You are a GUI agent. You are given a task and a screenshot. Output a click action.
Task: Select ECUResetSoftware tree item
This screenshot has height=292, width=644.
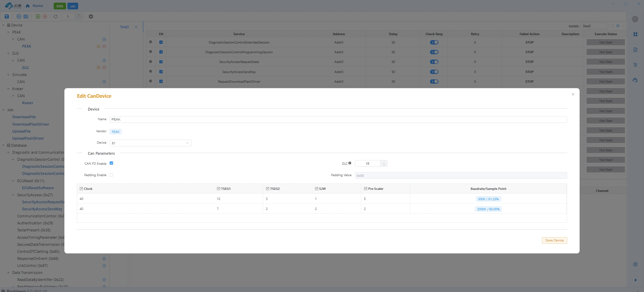(38, 188)
